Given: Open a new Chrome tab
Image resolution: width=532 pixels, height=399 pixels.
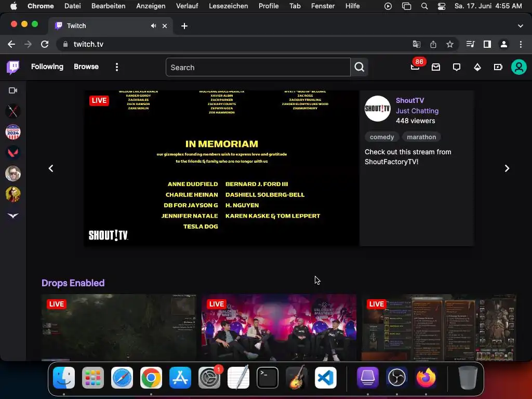Looking at the screenshot, I should pyautogui.click(x=184, y=26).
